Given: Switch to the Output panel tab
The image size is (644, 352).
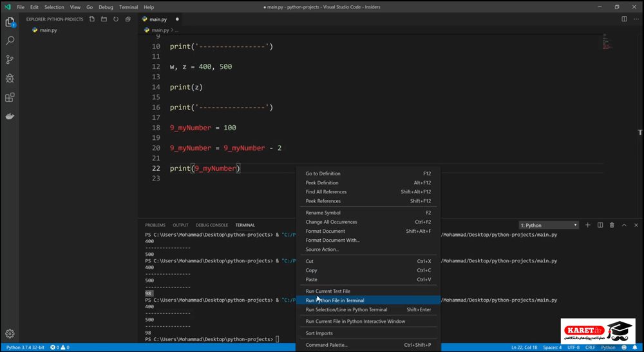Looking at the screenshot, I should click(x=180, y=226).
